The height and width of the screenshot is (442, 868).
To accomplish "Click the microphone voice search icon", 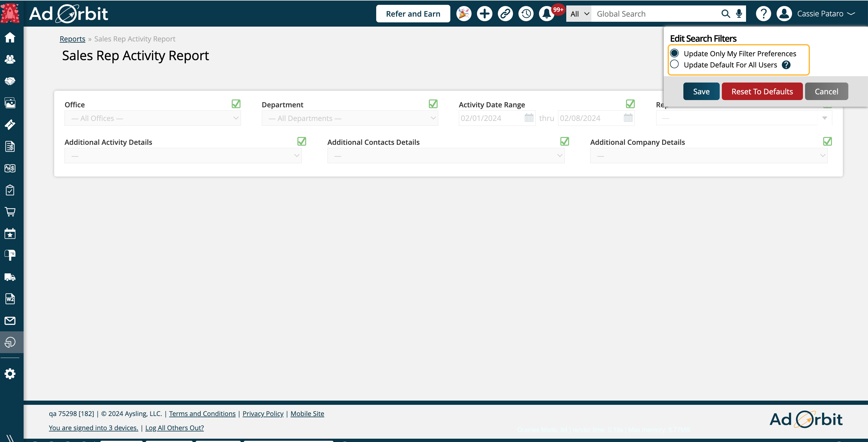I will pyautogui.click(x=739, y=14).
